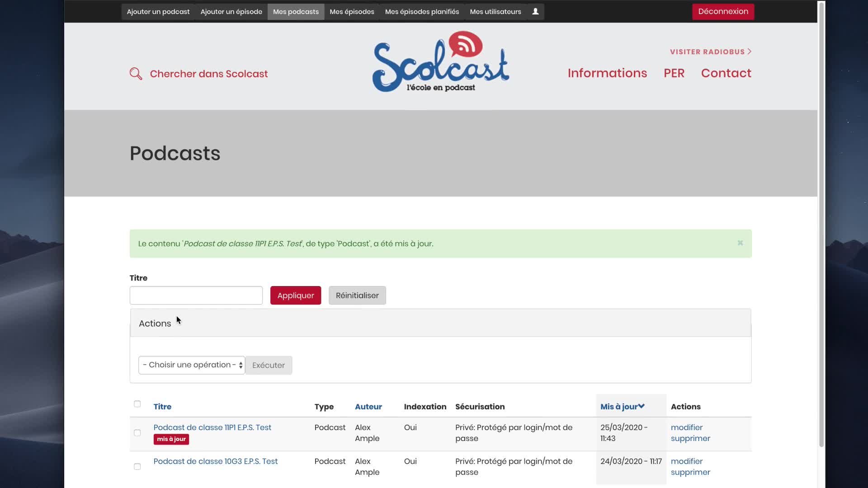
Task: Click the magnifying glass search icon
Action: coord(136,74)
